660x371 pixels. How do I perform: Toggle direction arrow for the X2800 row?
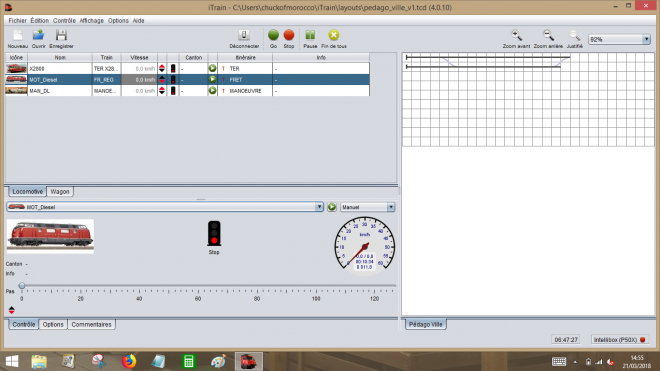click(x=162, y=68)
